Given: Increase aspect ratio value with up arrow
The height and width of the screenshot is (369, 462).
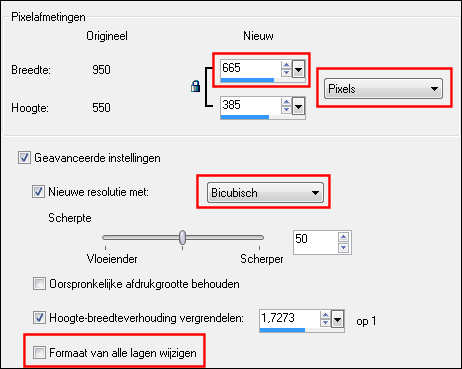Looking at the screenshot, I should click(x=325, y=316).
